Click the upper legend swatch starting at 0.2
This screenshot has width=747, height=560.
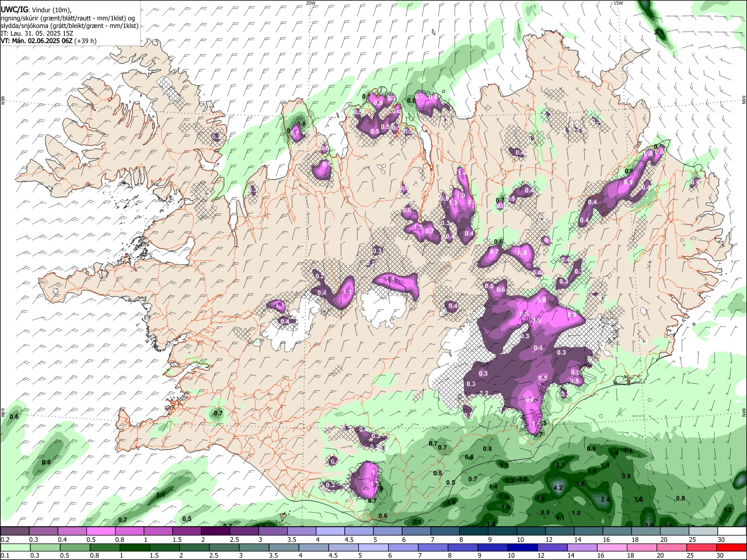click(x=15, y=531)
